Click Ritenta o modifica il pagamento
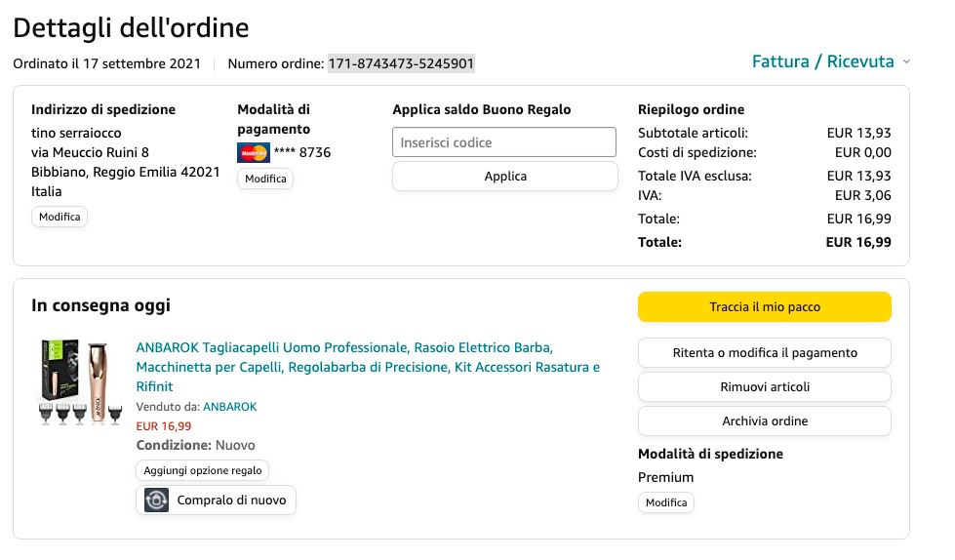 (x=765, y=353)
